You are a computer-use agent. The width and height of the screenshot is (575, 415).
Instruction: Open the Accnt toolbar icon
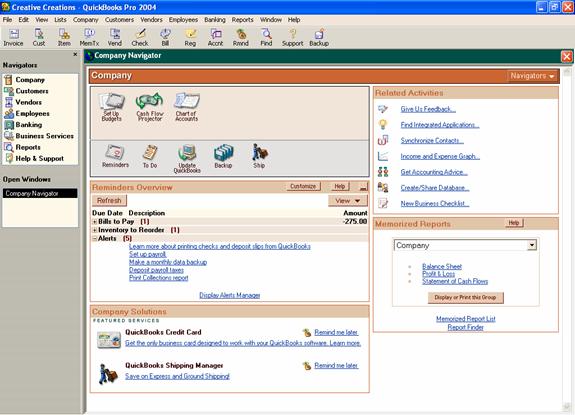tap(215, 37)
